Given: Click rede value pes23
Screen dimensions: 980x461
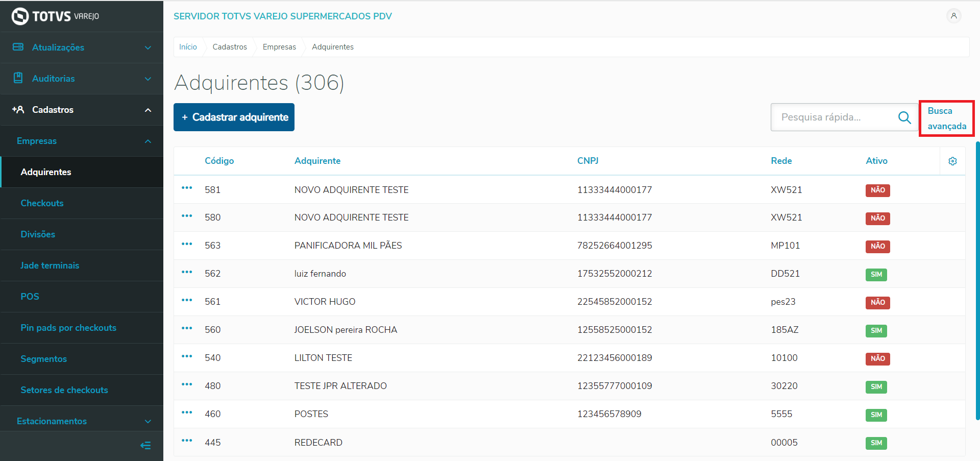Looking at the screenshot, I should pyautogui.click(x=783, y=302).
